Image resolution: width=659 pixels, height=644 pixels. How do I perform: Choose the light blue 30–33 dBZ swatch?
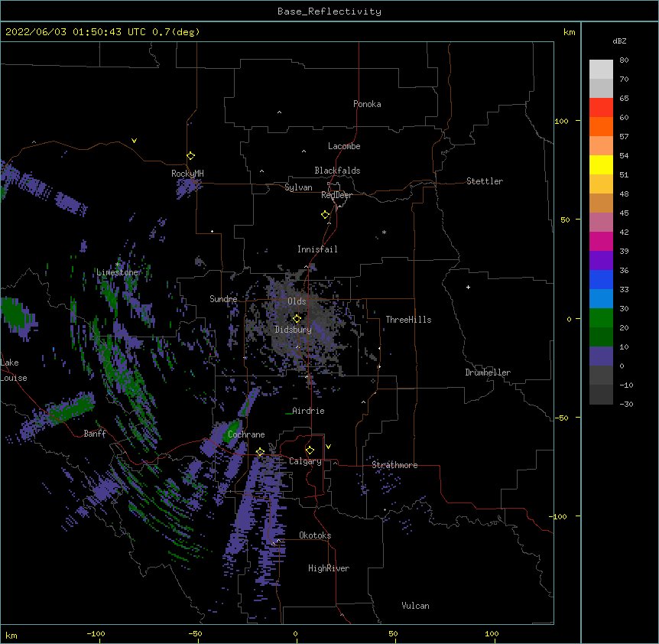601,299
